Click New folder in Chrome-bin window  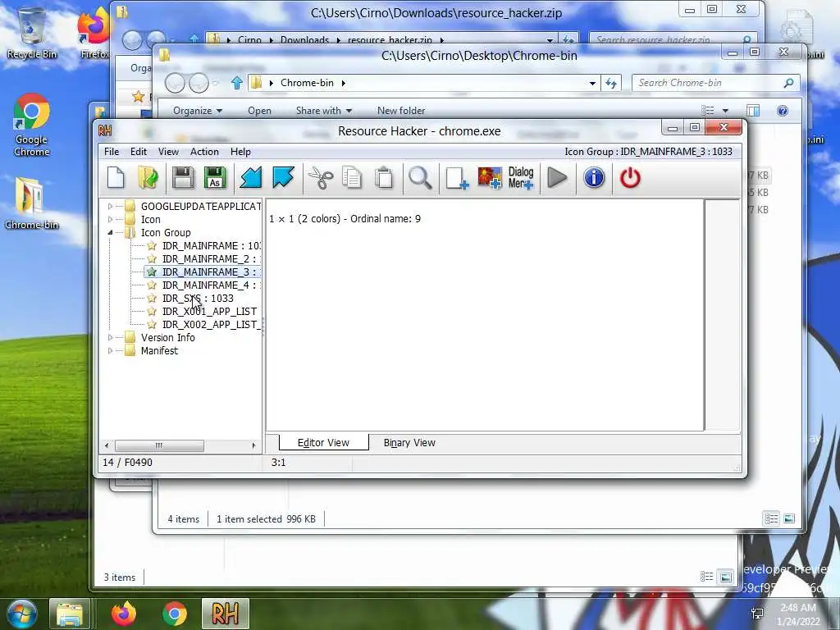(x=400, y=111)
